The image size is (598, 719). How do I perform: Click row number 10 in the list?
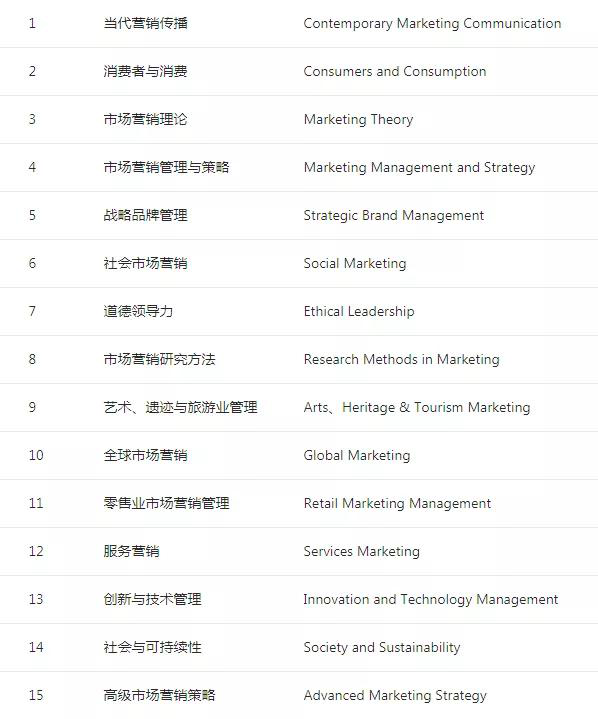[36, 456]
